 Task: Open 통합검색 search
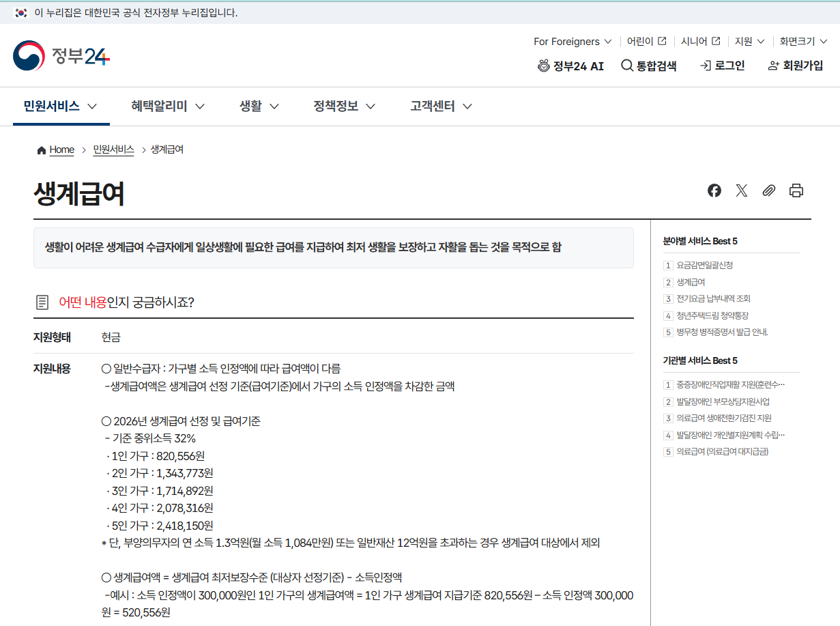click(649, 66)
